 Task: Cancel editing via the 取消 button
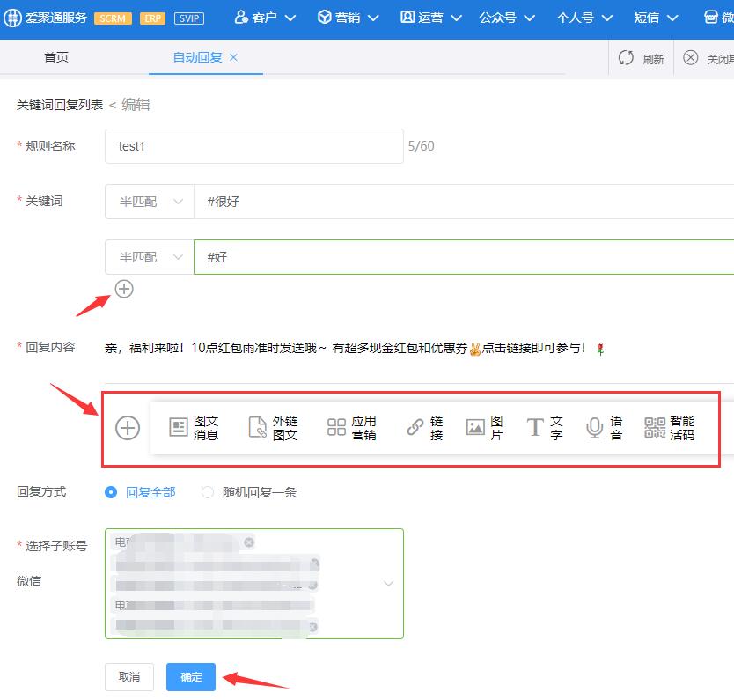click(128, 677)
